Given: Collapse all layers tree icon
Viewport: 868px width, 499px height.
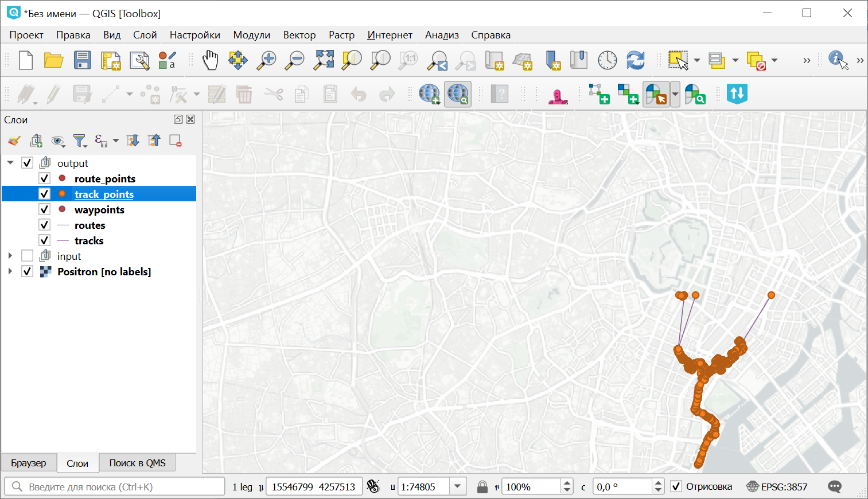Looking at the screenshot, I should pyautogui.click(x=154, y=141).
